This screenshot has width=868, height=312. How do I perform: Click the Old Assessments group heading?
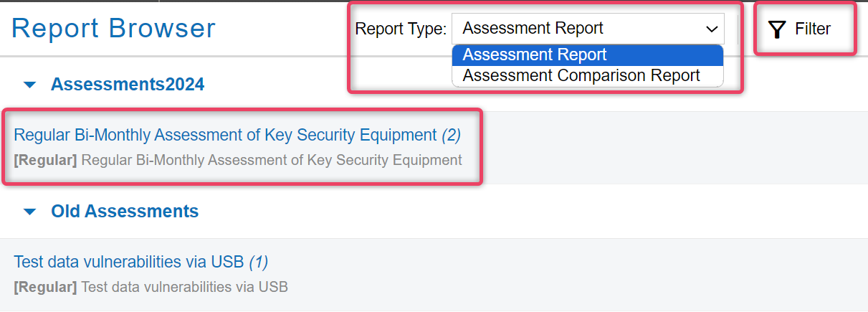click(x=125, y=212)
